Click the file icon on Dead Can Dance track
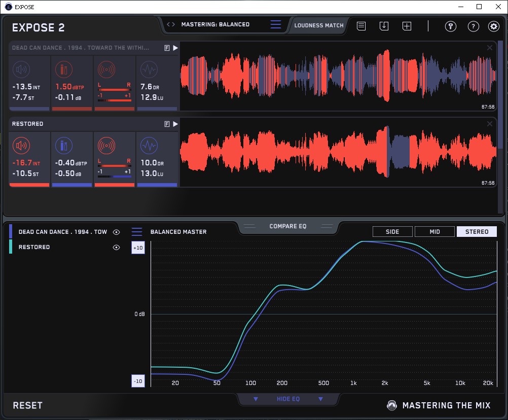 tap(167, 48)
